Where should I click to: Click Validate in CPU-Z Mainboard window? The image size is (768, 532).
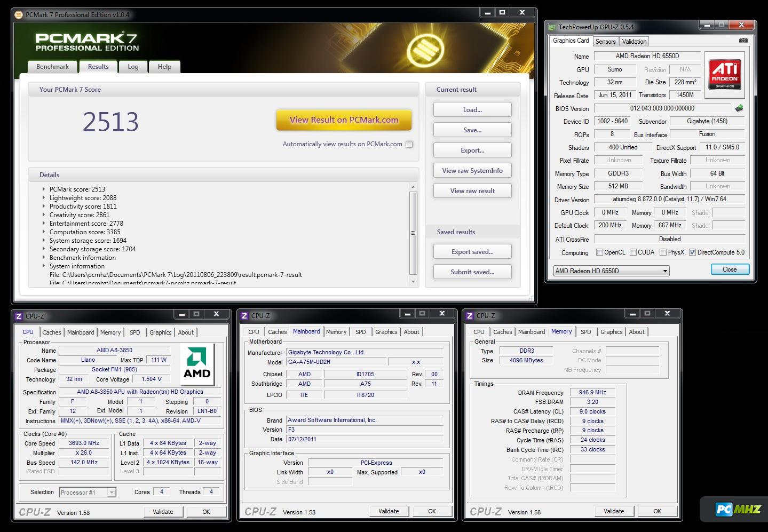pyautogui.click(x=389, y=511)
